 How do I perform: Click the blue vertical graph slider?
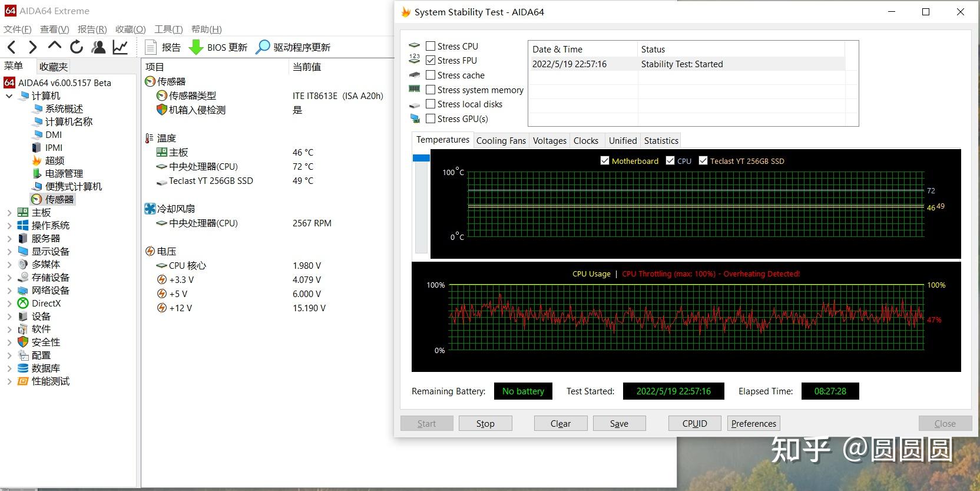(421, 158)
